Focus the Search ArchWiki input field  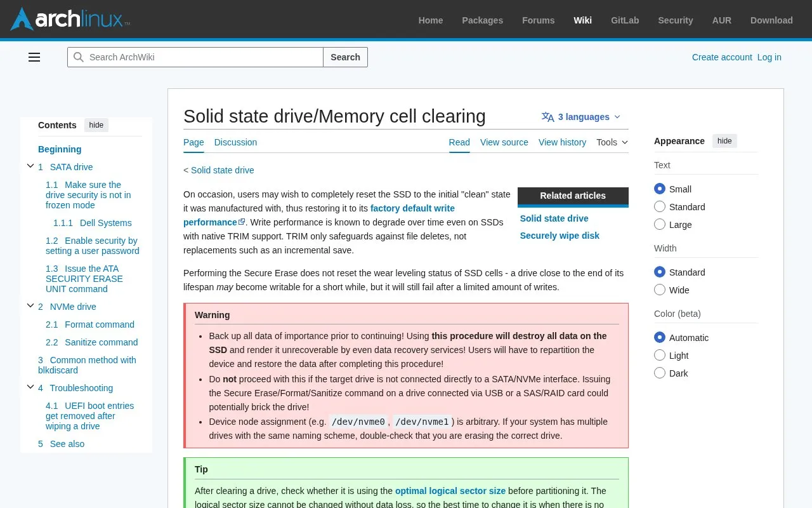point(195,57)
